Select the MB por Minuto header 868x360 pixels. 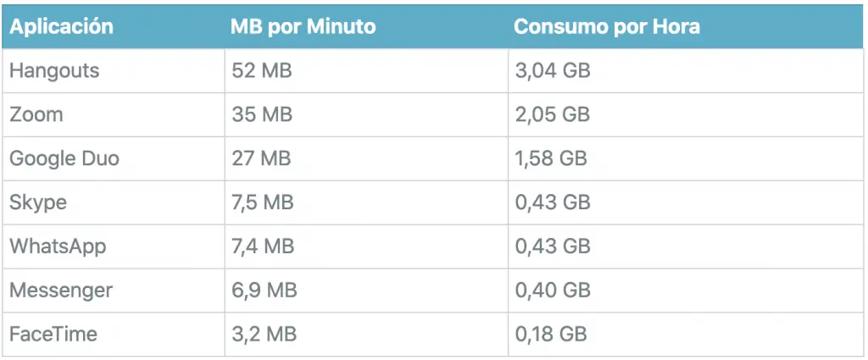(303, 27)
